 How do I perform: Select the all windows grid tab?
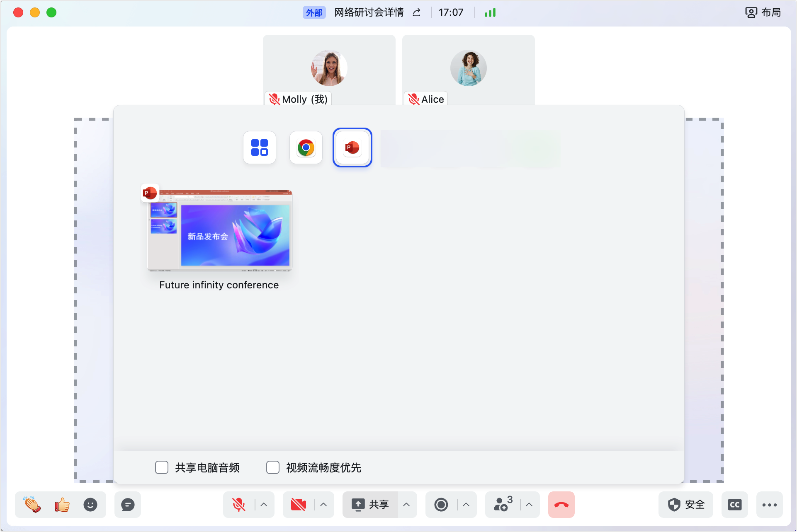[260, 148]
